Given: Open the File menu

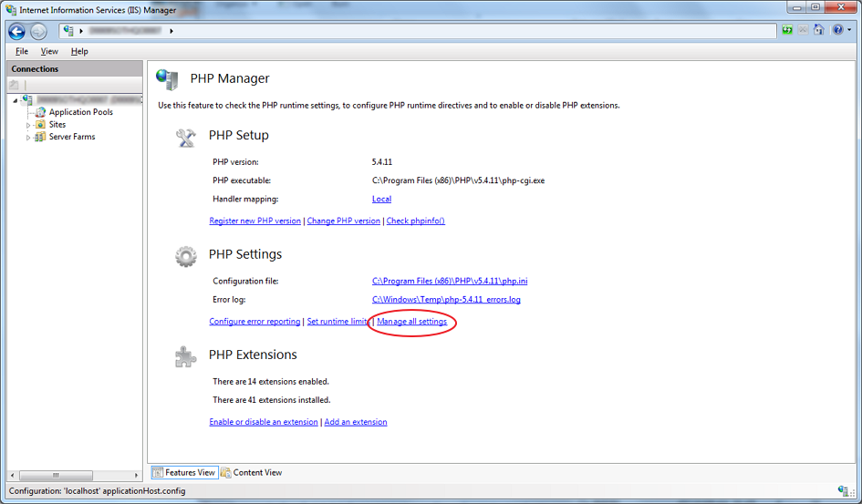Looking at the screenshot, I should [x=22, y=51].
